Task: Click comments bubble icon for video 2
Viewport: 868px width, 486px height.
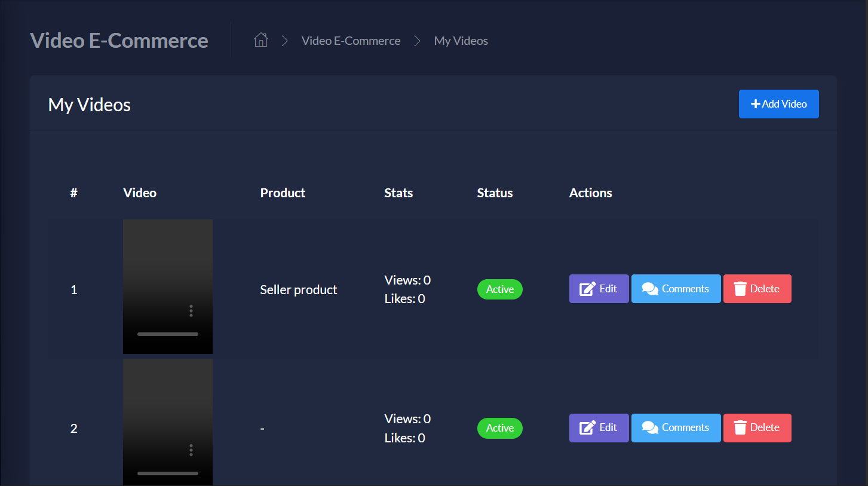Action: tap(650, 428)
